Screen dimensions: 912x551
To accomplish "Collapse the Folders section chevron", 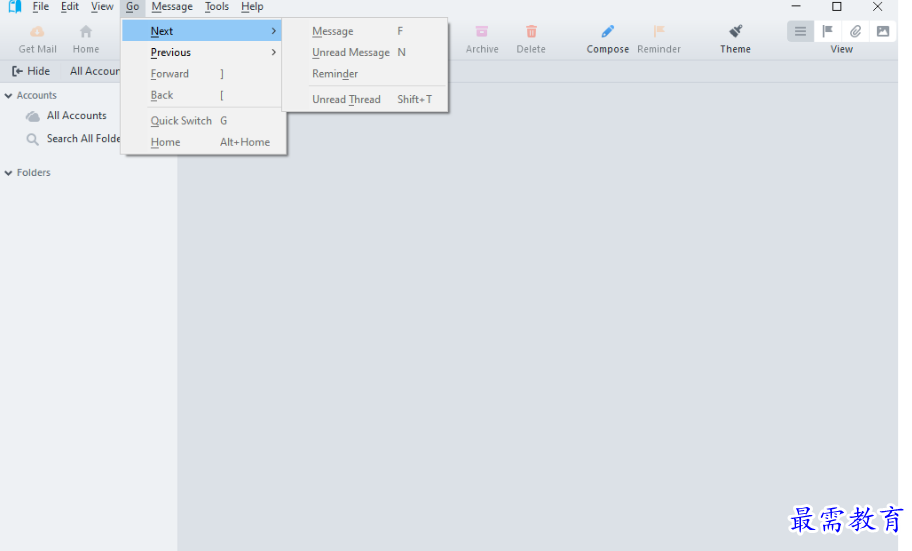I will (8, 173).
